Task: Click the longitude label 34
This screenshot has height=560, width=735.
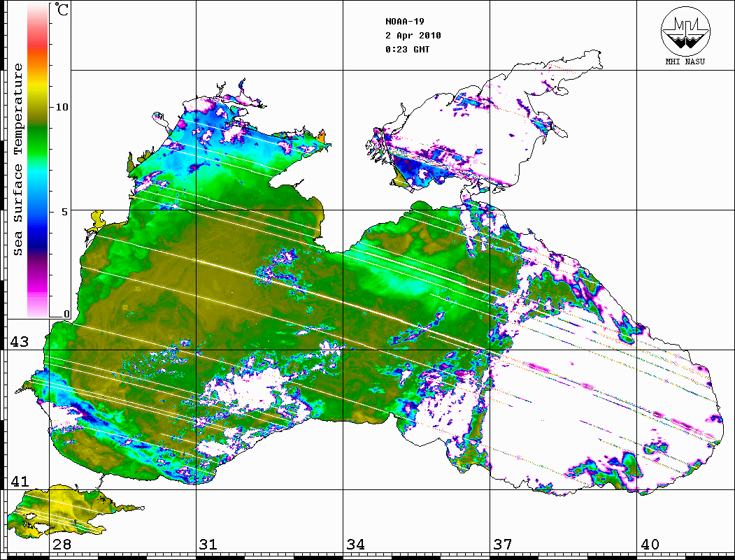Action: pos(355,544)
